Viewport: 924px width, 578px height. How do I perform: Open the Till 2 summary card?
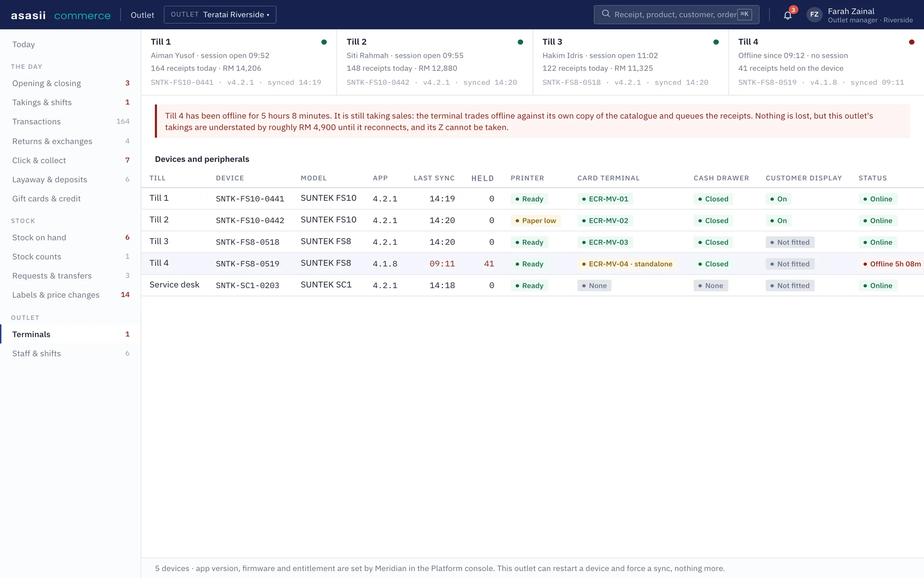click(435, 62)
